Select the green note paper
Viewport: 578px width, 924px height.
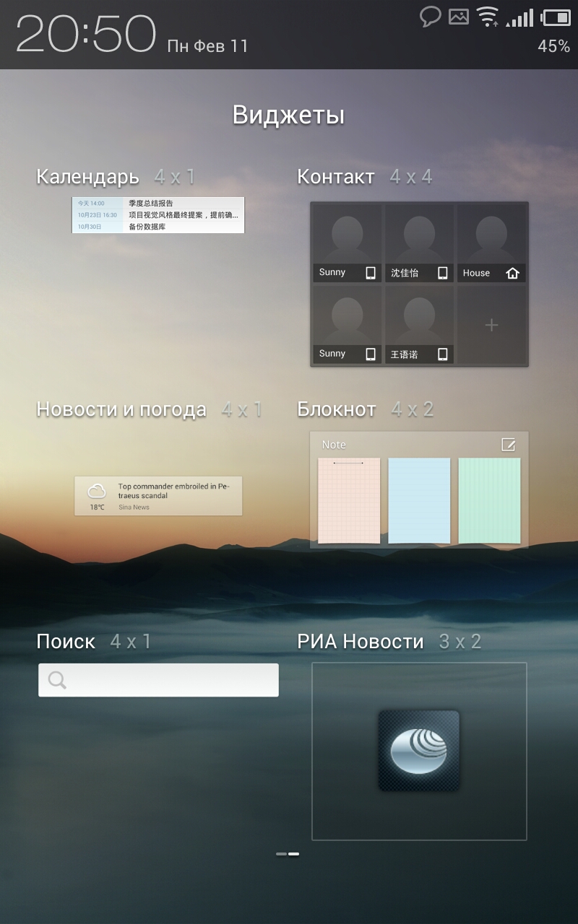point(489,500)
